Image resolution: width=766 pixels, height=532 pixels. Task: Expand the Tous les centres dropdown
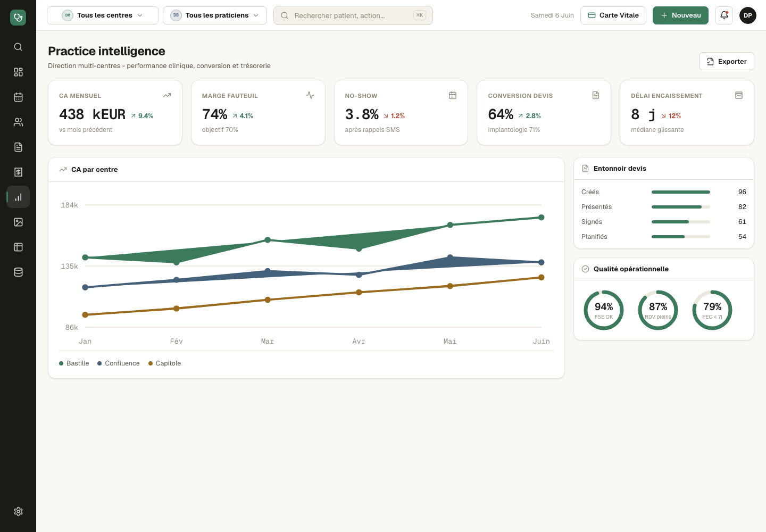103,15
